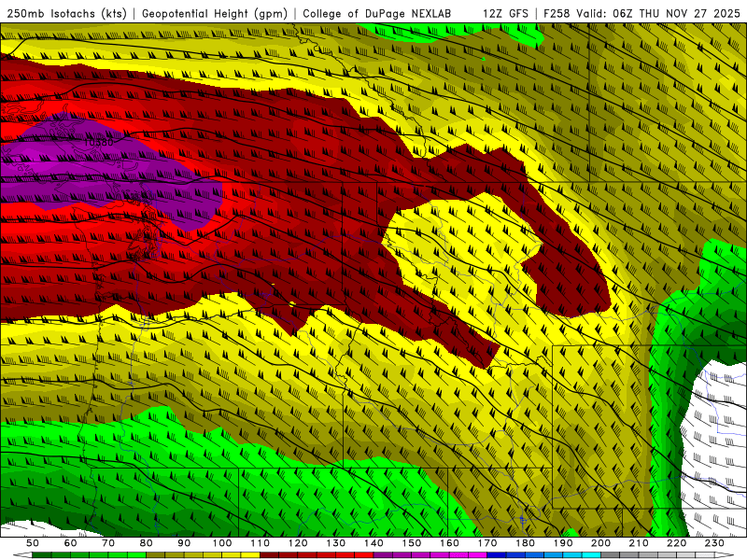Click the "12Z GFS" model run label
The height and width of the screenshot is (560, 747).
(505, 14)
